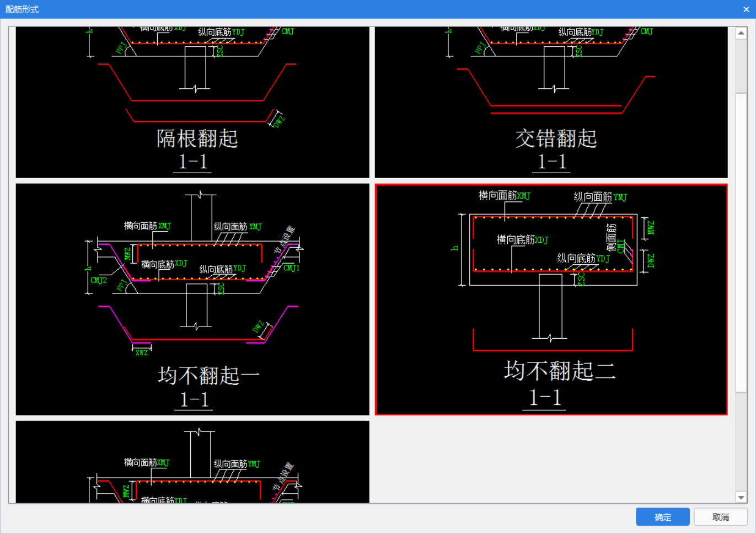This screenshot has height=534, width=756.
Task: Click the 取消 cancel button
Action: [x=721, y=517]
